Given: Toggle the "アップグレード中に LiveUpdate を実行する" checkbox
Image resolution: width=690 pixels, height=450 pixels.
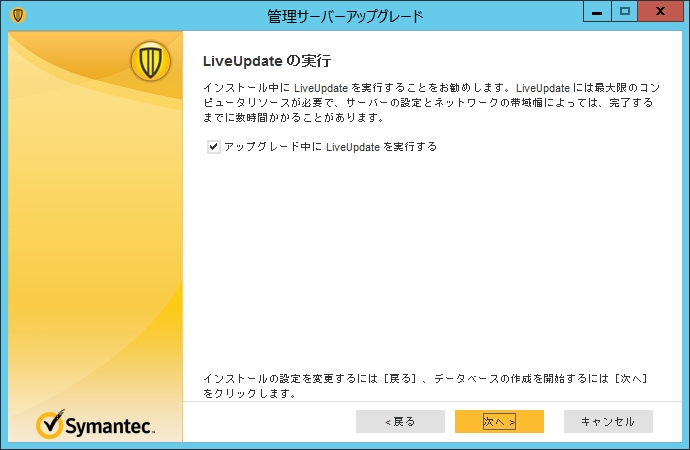Looking at the screenshot, I should (214, 147).
